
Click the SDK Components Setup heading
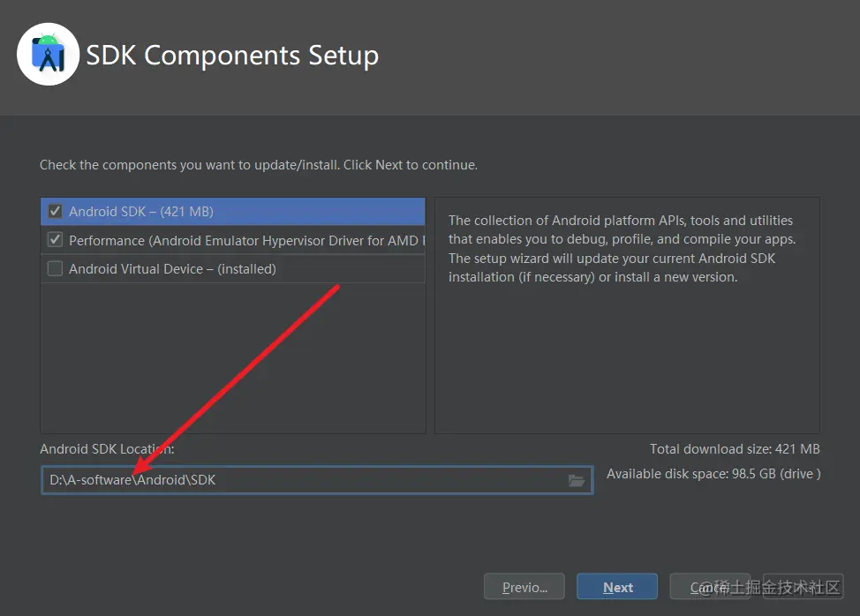point(232,56)
